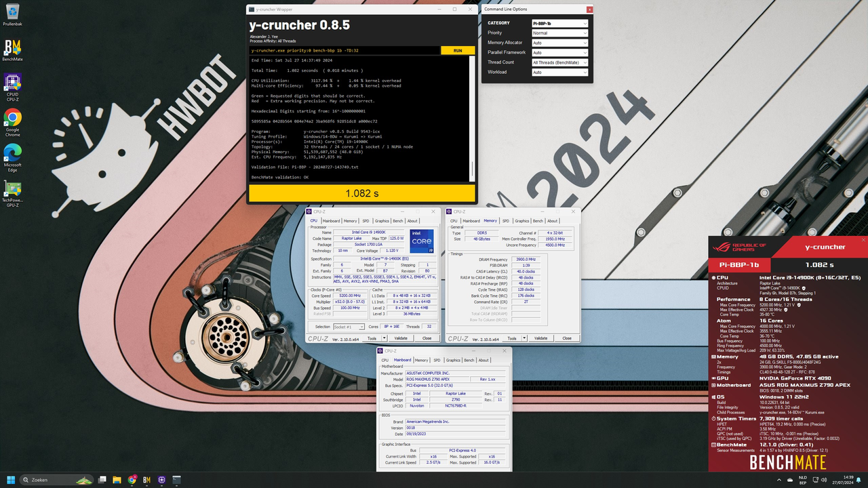Viewport: 868px width, 488px height.
Task: Click the BIOS Date field 09/19/2023
Action: [x=456, y=434]
